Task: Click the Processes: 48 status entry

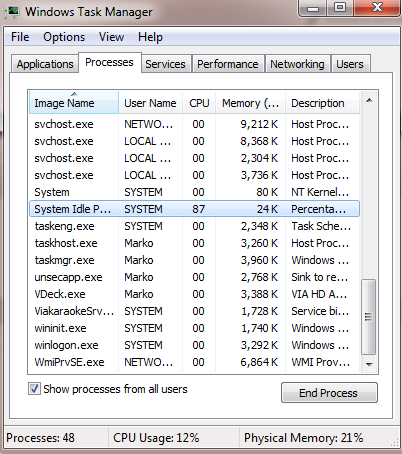Action: tap(40, 438)
